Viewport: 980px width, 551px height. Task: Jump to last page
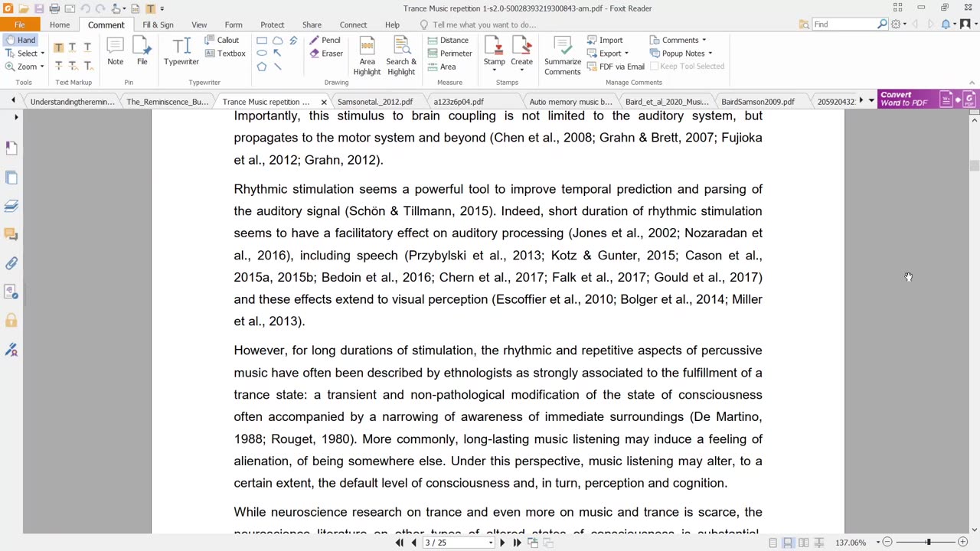[x=517, y=543]
